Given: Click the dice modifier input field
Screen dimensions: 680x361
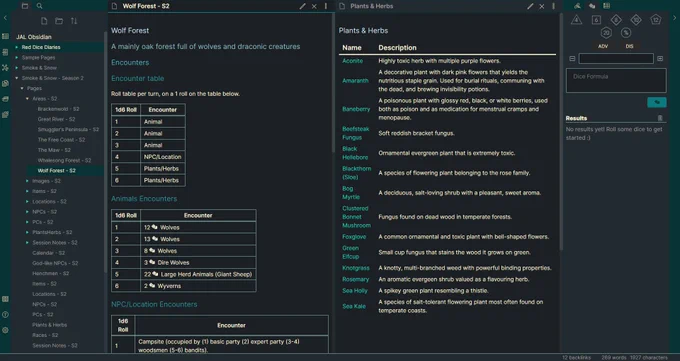Looking at the screenshot, I should coord(616,59).
